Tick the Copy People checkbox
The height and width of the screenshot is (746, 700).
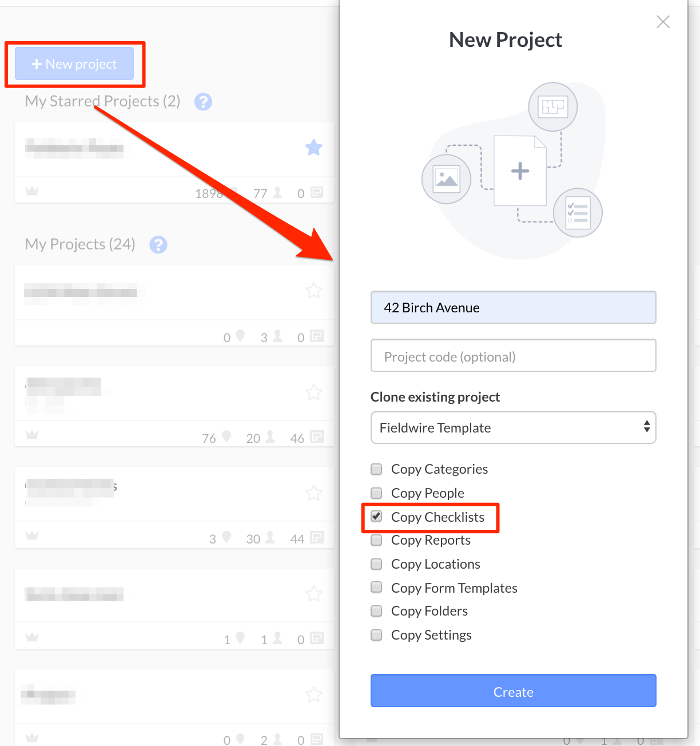pyautogui.click(x=376, y=493)
